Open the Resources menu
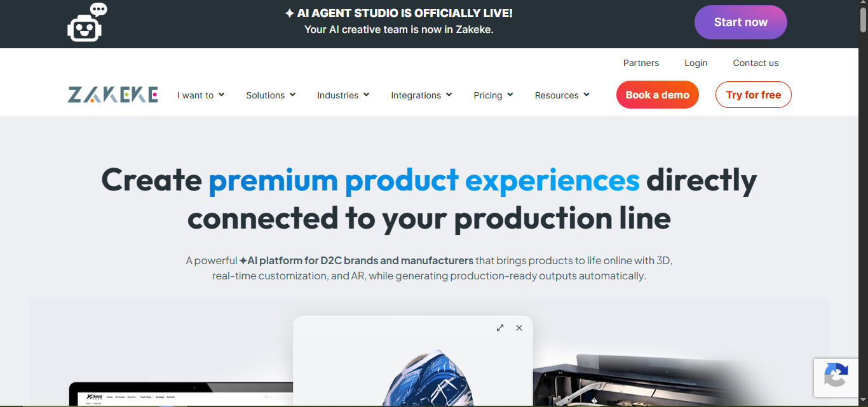868x407 pixels. click(562, 95)
